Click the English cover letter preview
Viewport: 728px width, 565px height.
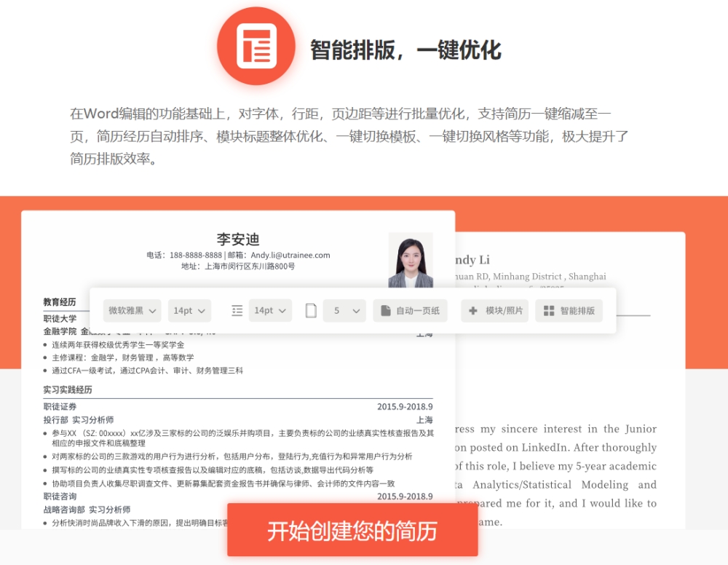570,381
